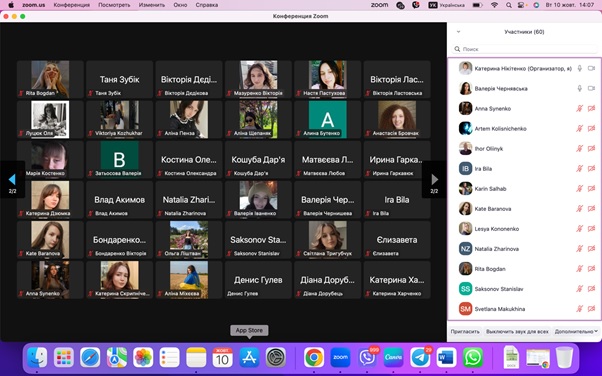Viewport: 602px width, 376px height.
Task: Open Canva from the Dock
Action: 394,358
